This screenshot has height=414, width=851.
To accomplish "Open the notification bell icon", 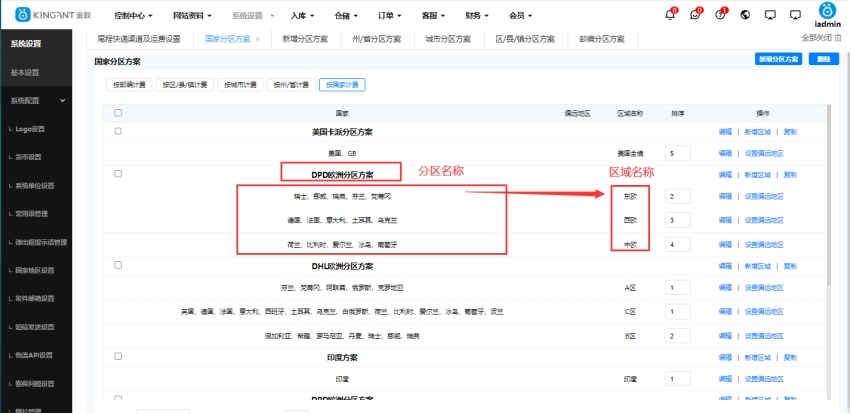I will (670, 15).
